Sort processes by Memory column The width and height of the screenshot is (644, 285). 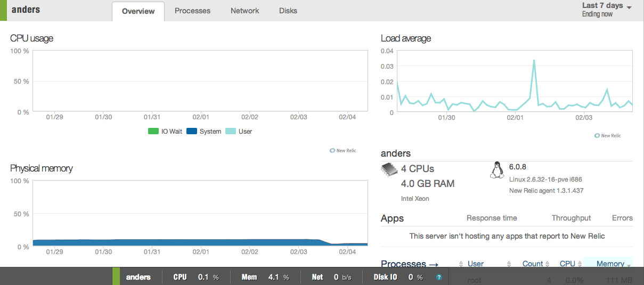pos(610,264)
